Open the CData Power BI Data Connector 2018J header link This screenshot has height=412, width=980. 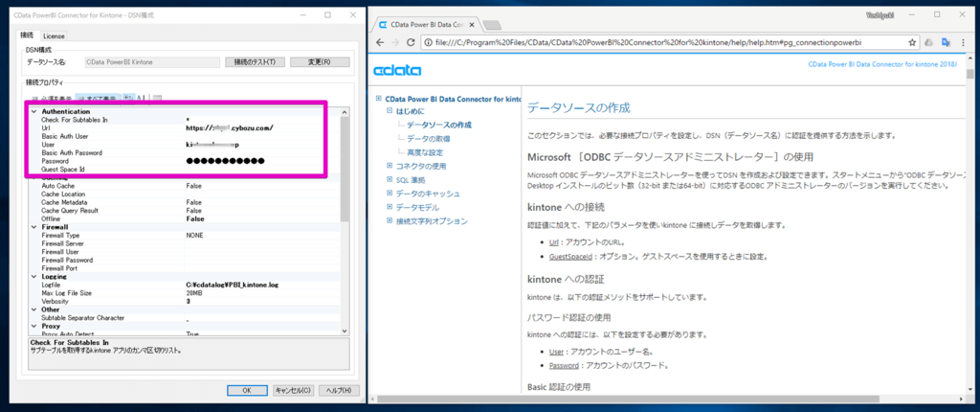882,64
